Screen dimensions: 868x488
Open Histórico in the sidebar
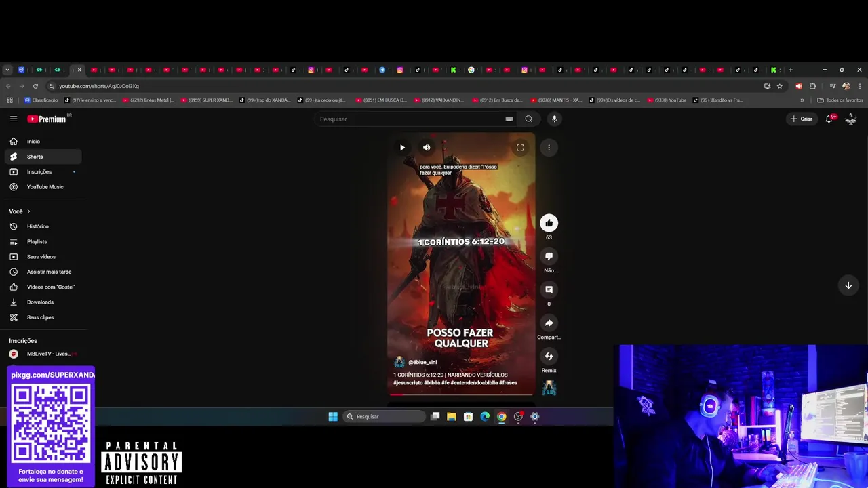point(43,226)
